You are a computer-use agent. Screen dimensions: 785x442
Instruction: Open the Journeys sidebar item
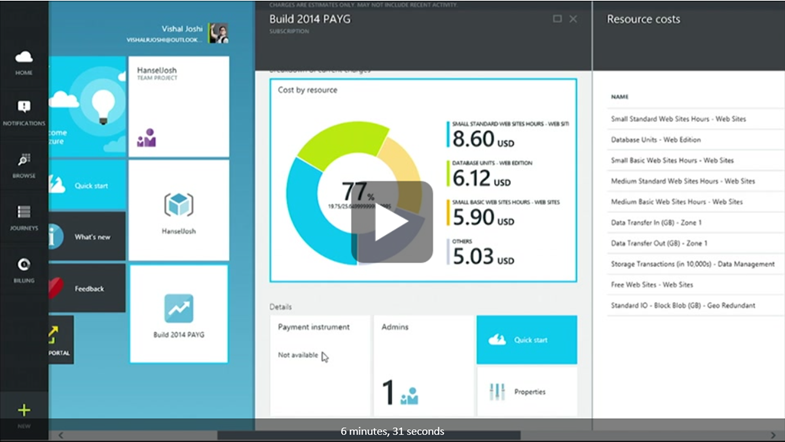[24, 218]
